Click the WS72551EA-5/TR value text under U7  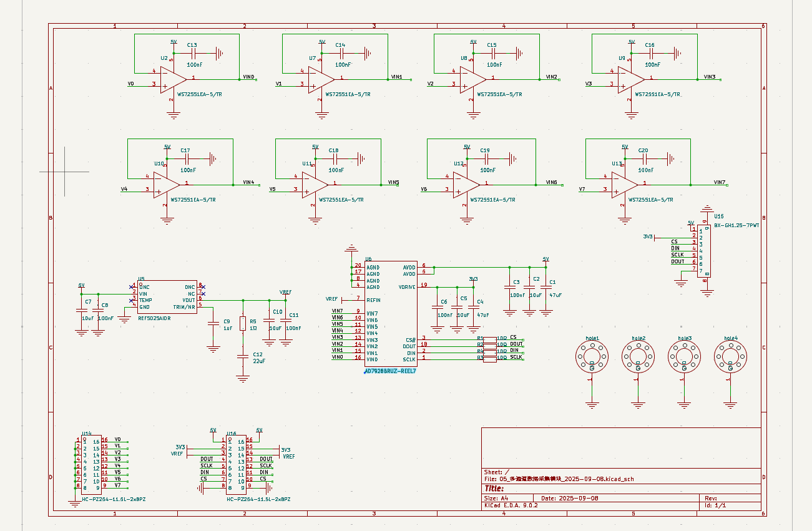pyautogui.click(x=348, y=94)
